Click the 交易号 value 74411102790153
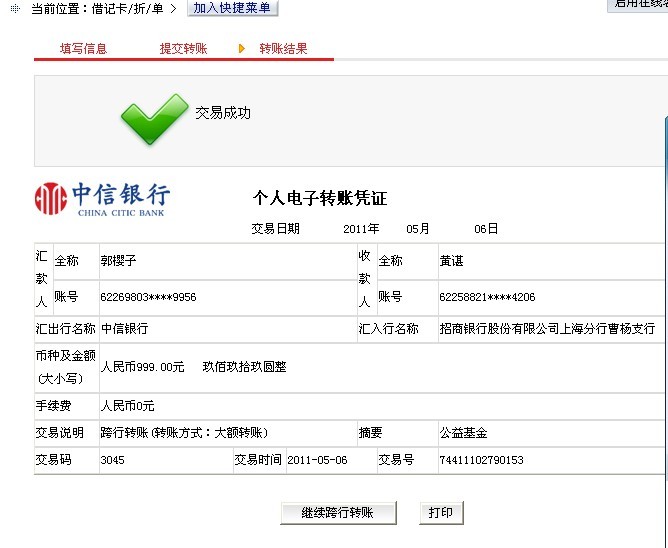The width and height of the screenshot is (668, 548). pos(481,460)
